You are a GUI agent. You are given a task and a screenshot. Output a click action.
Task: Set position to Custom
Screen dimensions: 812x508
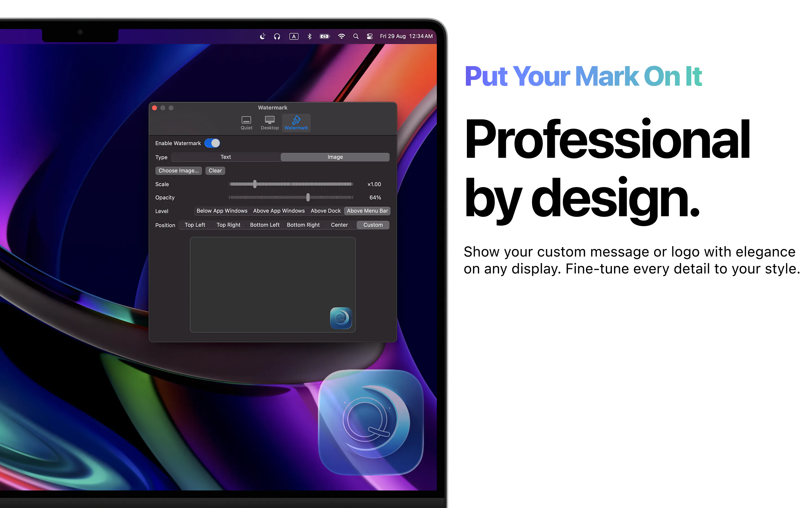click(x=373, y=225)
